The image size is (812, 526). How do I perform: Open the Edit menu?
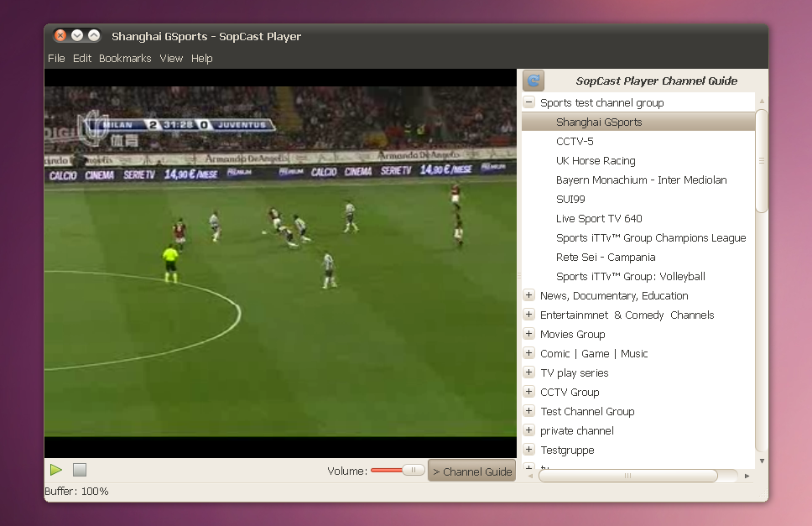[82, 59]
